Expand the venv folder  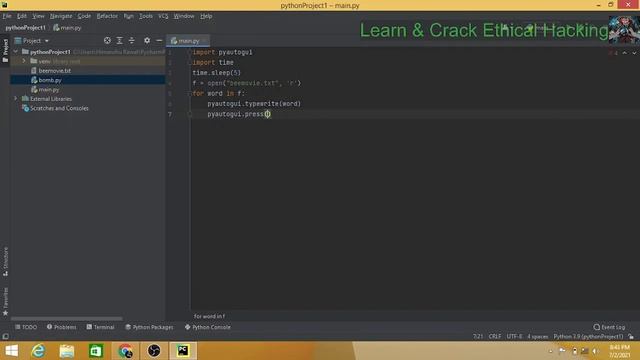click(x=24, y=61)
